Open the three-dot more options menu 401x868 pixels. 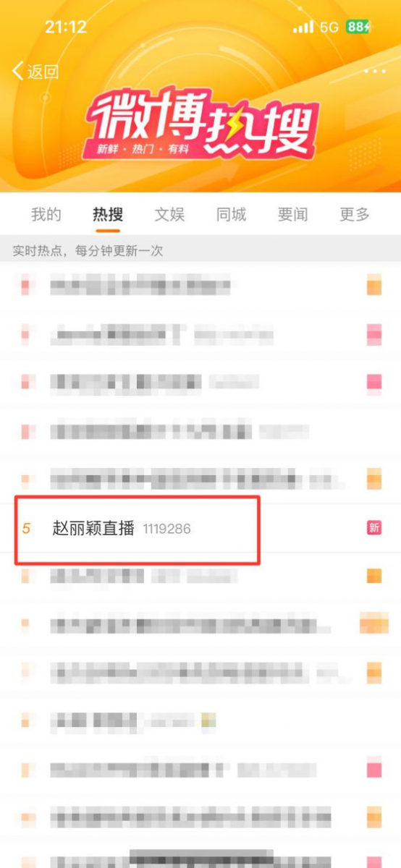(375, 71)
